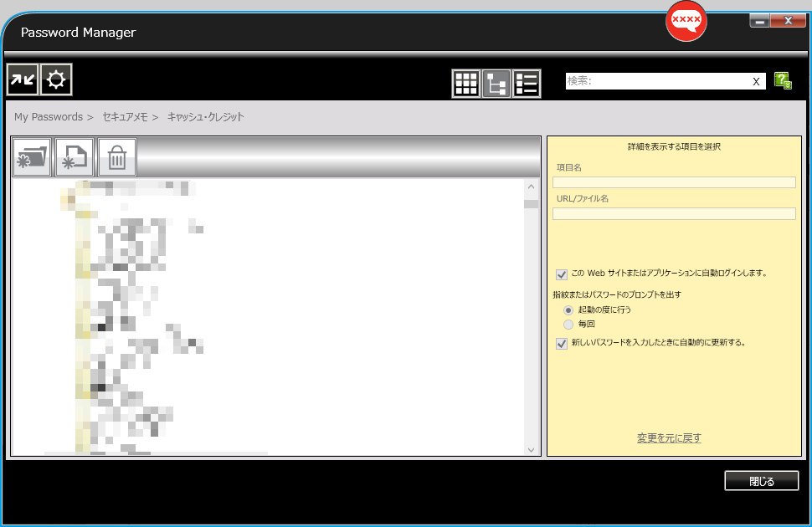Select キャッシュ・クレジット breadcrumb
The height and width of the screenshot is (527, 812).
tap(206, 117)
